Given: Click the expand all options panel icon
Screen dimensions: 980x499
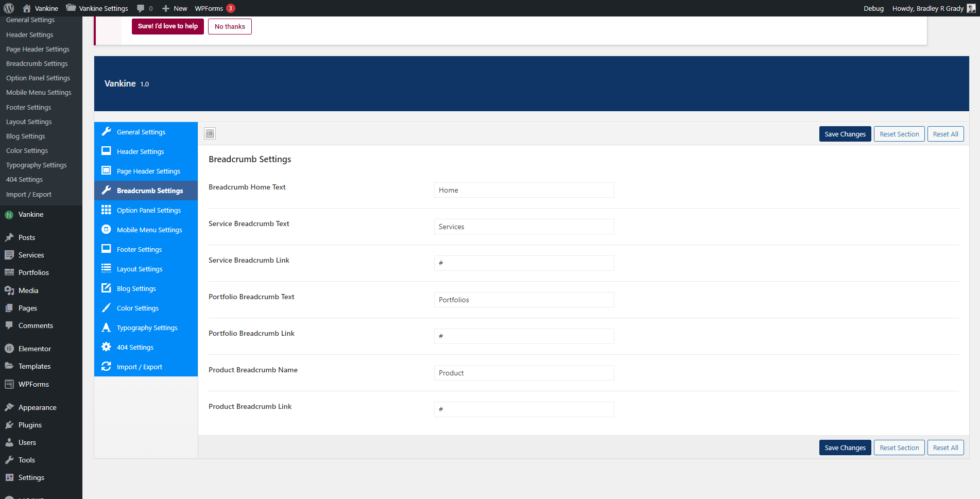Looking at the screenshot, I should tap(210, 134).
